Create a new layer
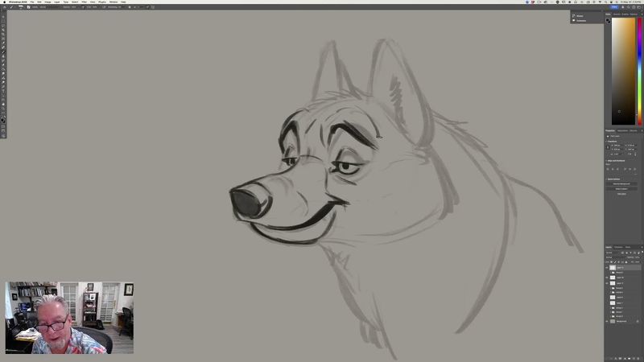Screen dimensions: 644x362 click(x=634, y=359)
